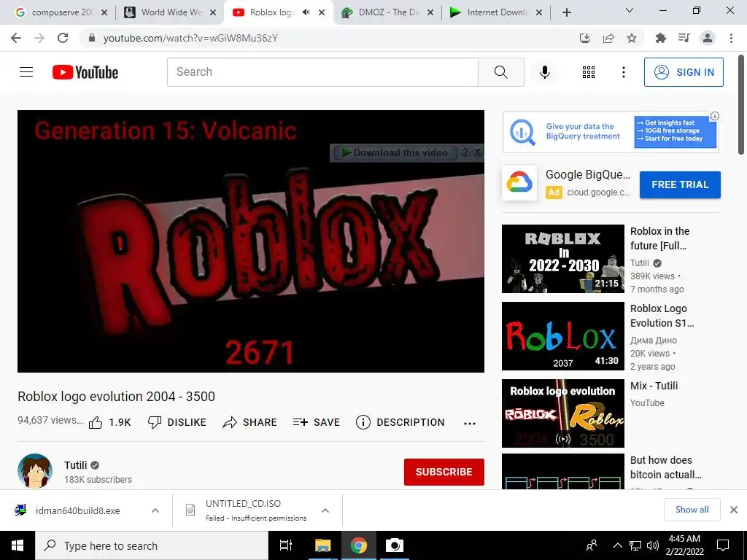Open more actions ellipsis under video
The height and width of the screenshot is (560, 747).
[470, 424]
